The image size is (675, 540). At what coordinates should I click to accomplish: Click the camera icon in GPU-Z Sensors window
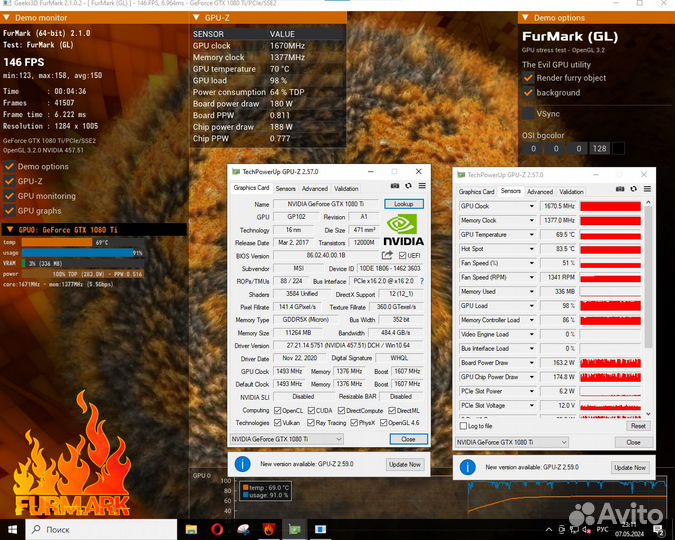(620, 189)
